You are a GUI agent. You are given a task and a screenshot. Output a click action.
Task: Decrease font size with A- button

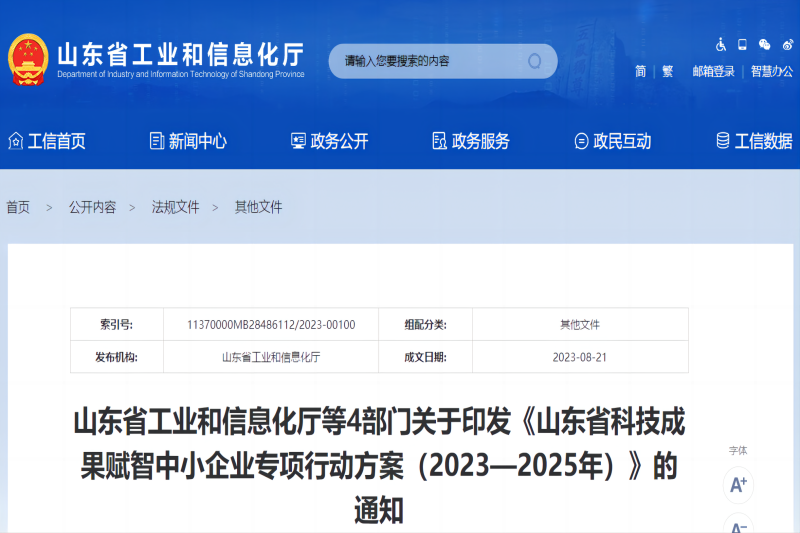(738, 526)
